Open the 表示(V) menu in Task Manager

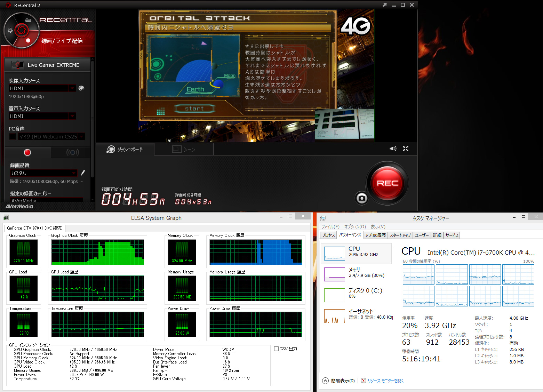378,227
